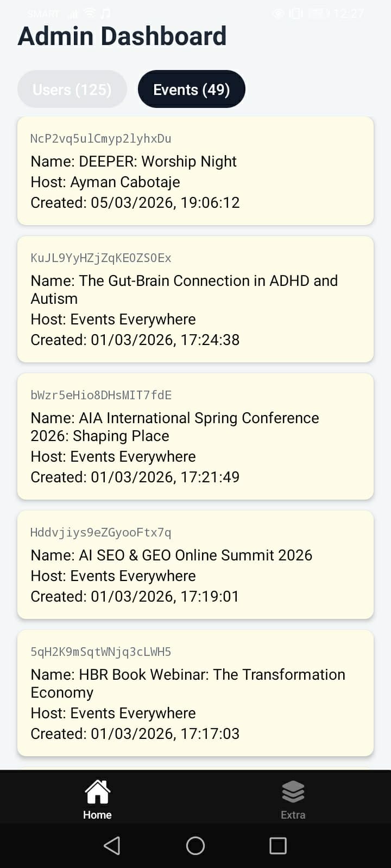Open recent apps square icon
The image size is (391, 868).
click(278, 845)
